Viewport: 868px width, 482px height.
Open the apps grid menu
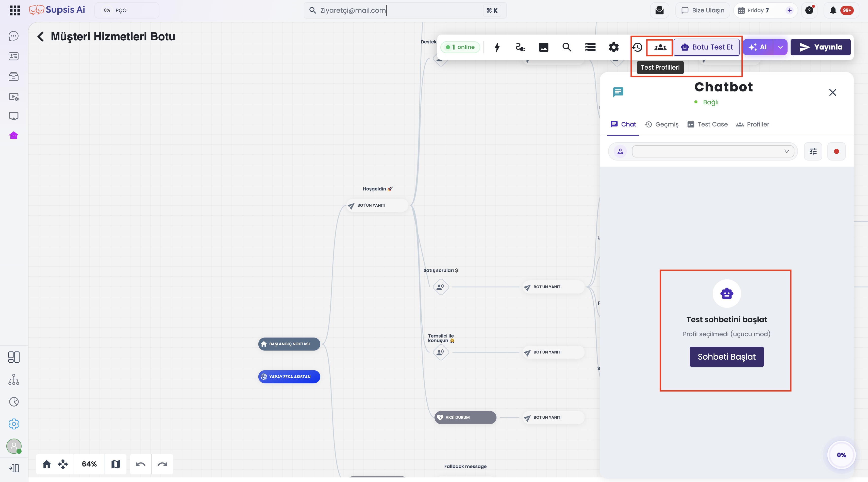(15, 10)
